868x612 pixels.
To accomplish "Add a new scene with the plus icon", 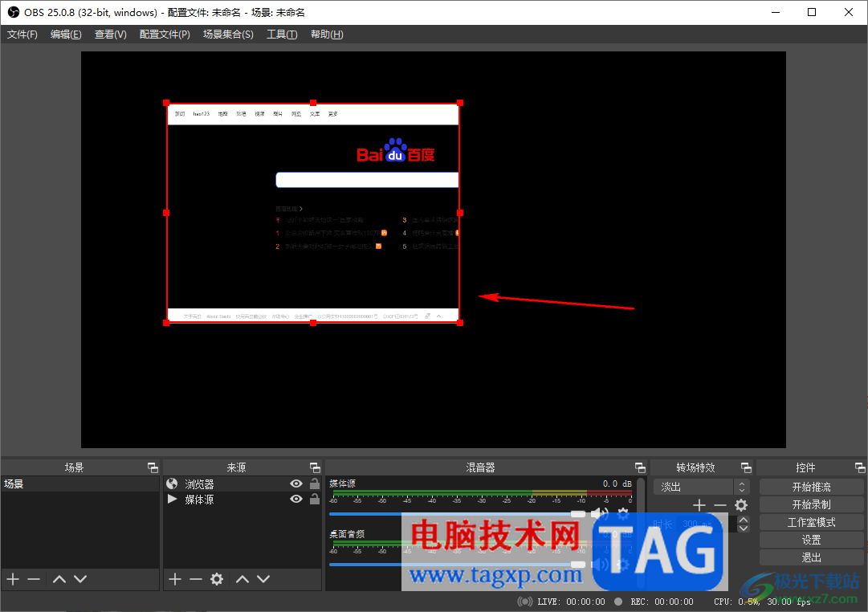I will (x=14, y=579).
